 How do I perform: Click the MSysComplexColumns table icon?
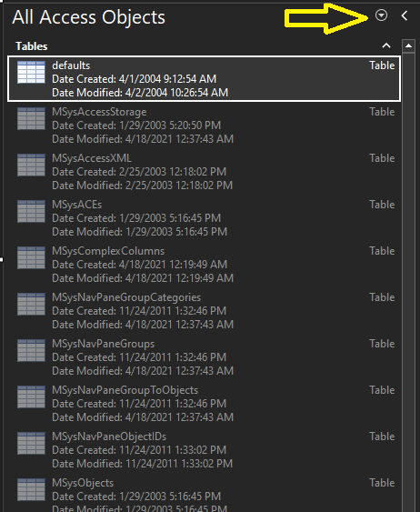[31, 257]
